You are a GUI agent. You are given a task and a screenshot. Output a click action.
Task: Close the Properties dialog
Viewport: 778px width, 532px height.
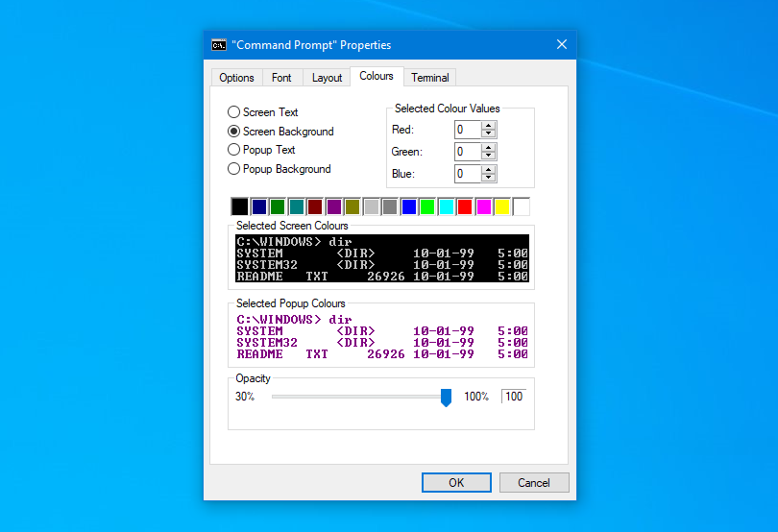[x=562, y=45]
